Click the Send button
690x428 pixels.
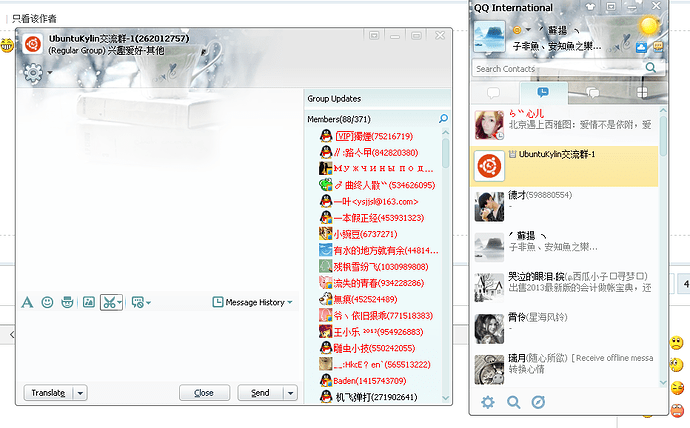tap(261, 393)
